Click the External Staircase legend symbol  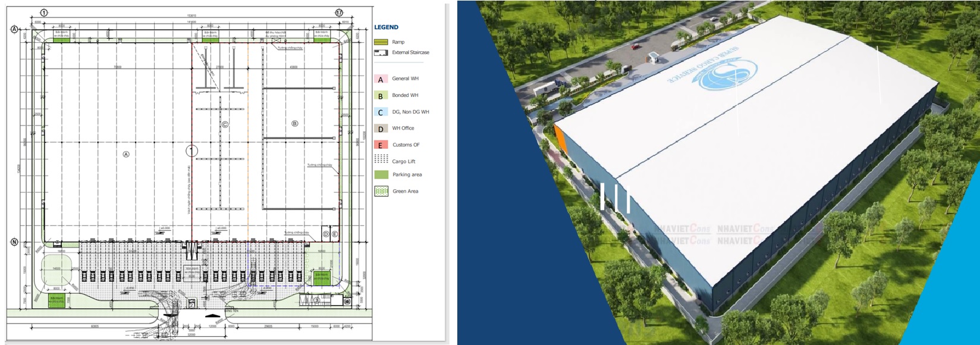click(381, 53)
